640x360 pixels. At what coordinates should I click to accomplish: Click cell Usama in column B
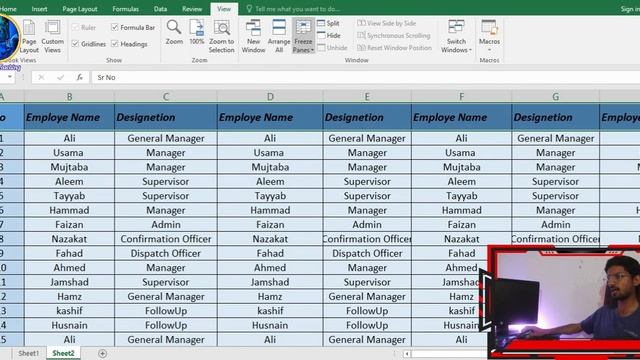pos(68,153)
